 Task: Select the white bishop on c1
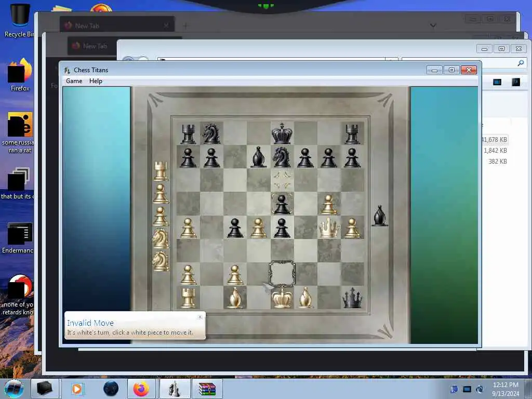[235, 298]
